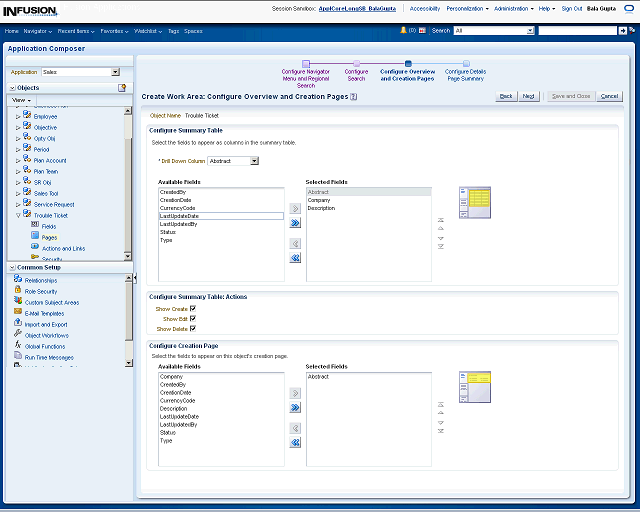Open the Administration menu

tap(514, 8)
